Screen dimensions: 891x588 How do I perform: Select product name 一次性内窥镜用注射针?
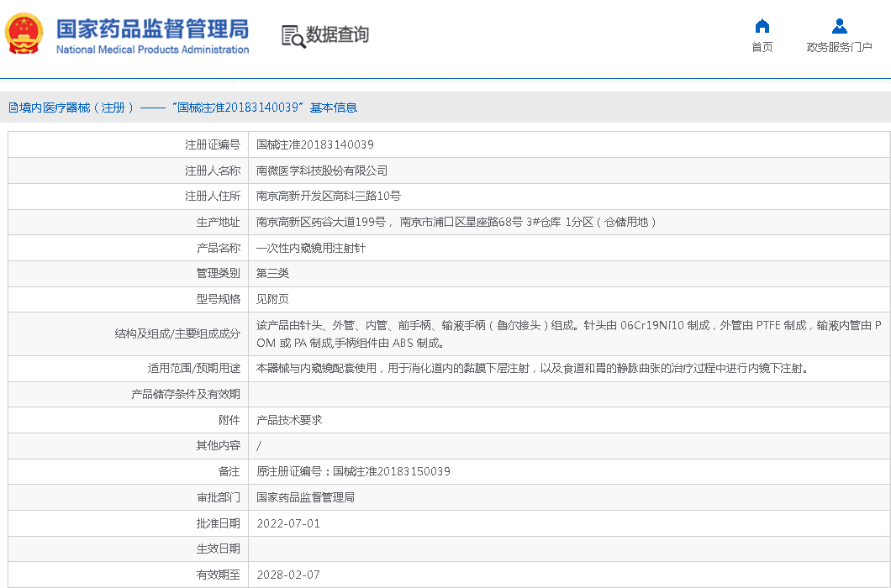311,248
